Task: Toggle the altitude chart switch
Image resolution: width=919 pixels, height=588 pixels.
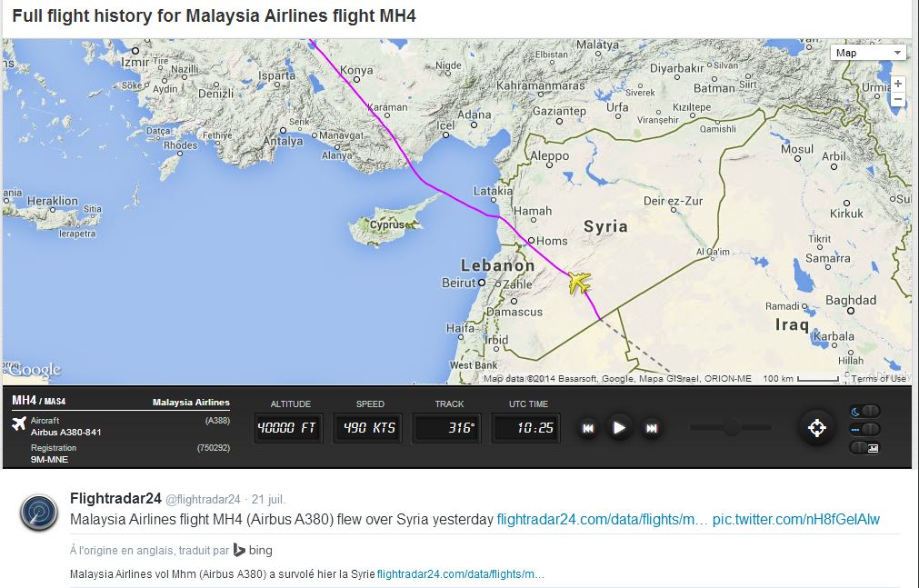Action: coord(865,448)
